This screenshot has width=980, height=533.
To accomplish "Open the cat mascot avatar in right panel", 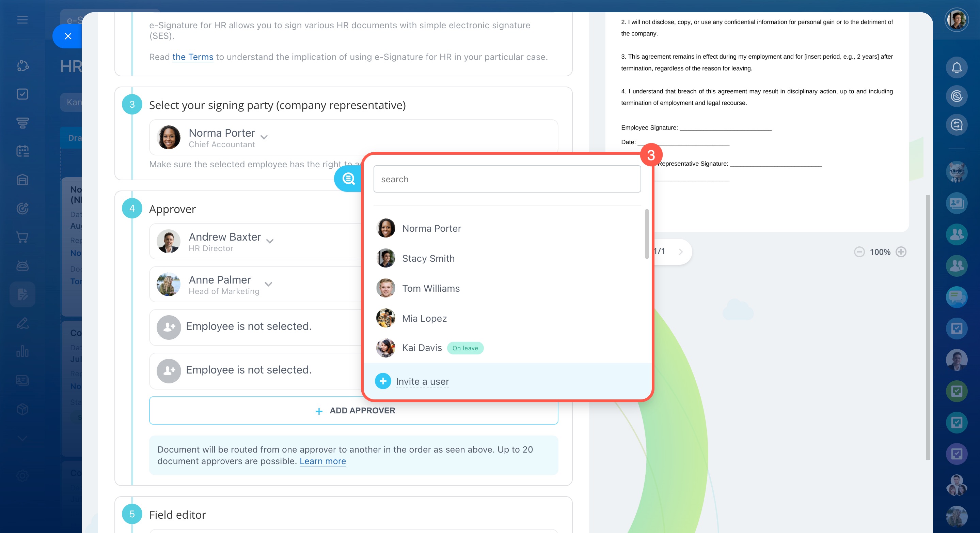I will (x=957, y=172).
